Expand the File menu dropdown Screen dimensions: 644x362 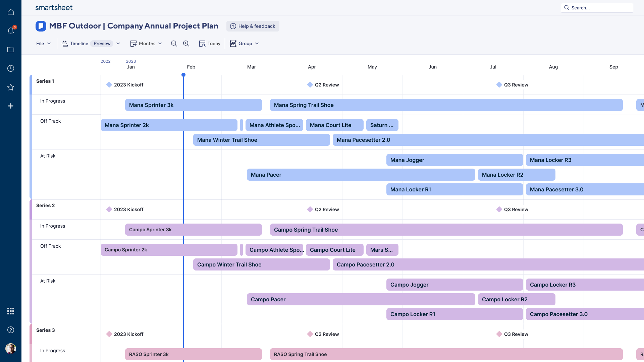click(43, 44)
